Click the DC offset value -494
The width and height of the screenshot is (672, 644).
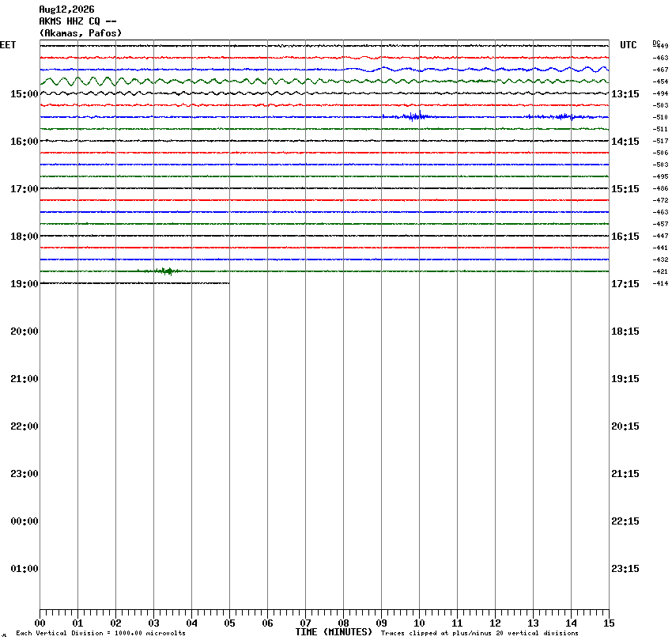(660, 94)
